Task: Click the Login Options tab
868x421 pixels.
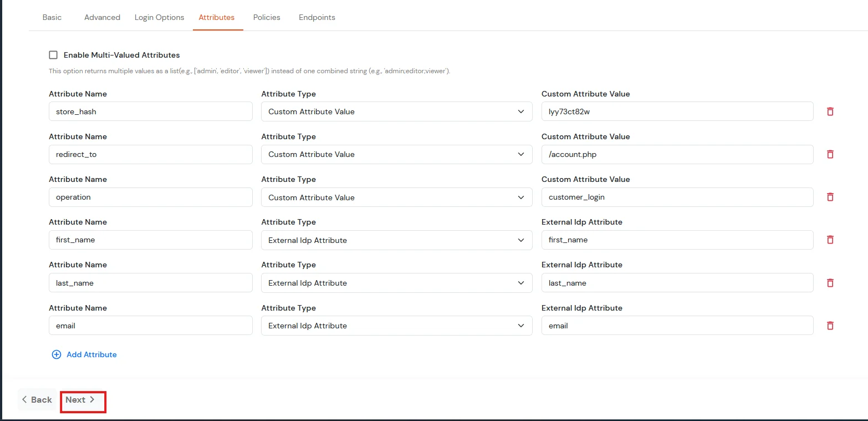Action: (159, 17)
